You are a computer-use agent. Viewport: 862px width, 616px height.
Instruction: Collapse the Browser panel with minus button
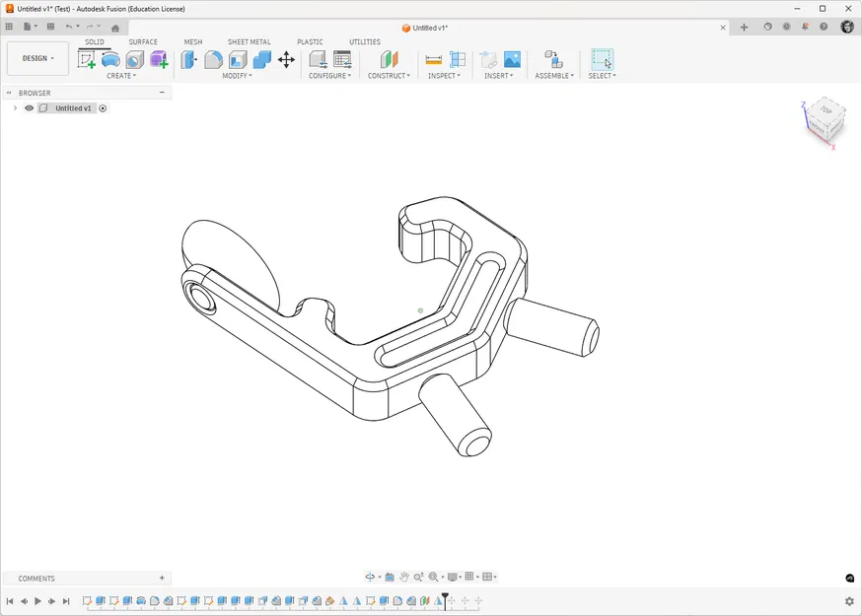click(x=162, y=93)
